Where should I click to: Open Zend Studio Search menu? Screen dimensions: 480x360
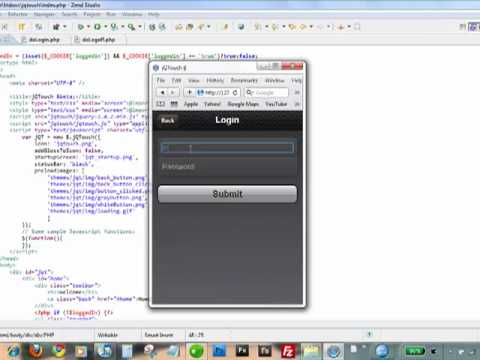click(69, 14)
